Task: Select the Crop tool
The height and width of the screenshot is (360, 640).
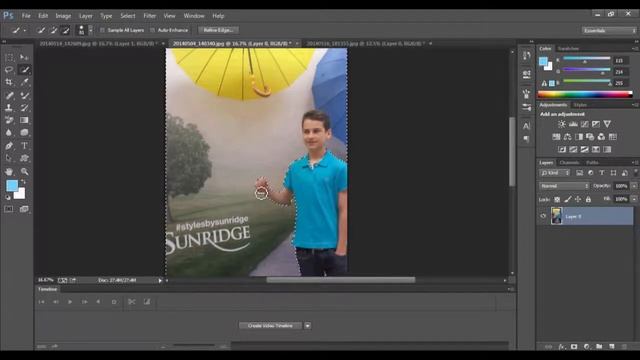Action: pos(9,82)
